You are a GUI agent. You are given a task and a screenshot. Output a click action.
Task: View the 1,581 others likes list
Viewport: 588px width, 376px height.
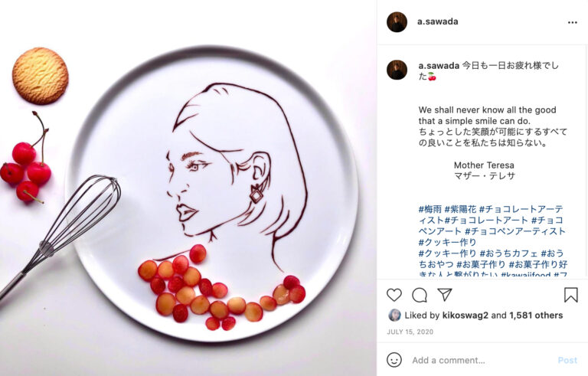click(536, 316)
